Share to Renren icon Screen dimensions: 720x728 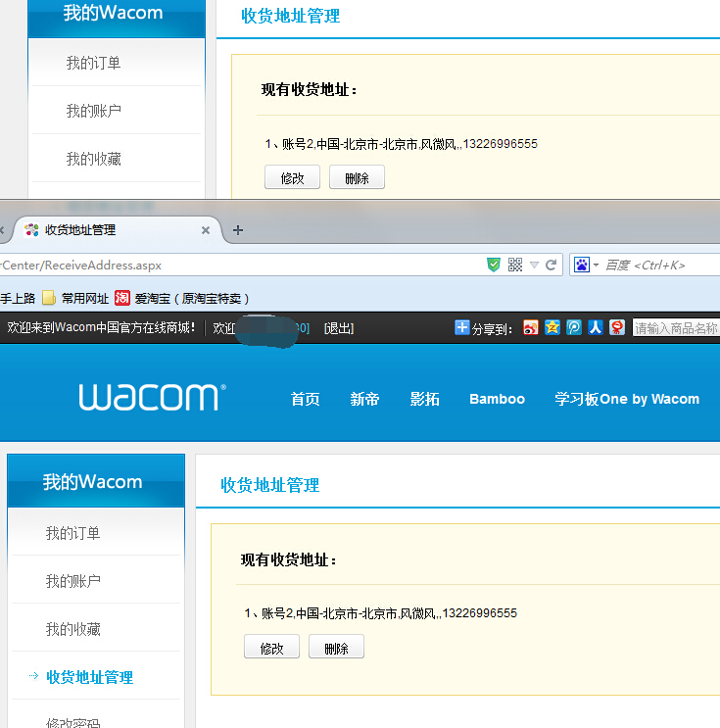click(x=596, y=327)
